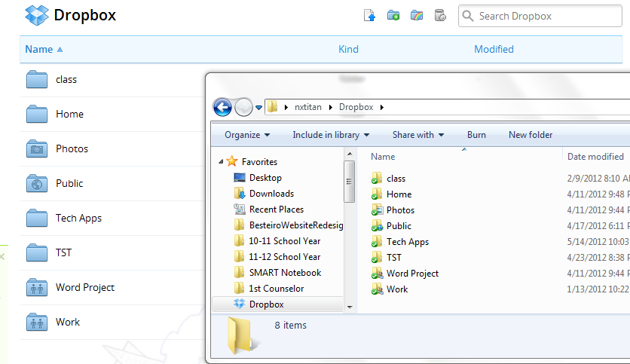Click the sidebar scroll up arrow

[350, 154]
